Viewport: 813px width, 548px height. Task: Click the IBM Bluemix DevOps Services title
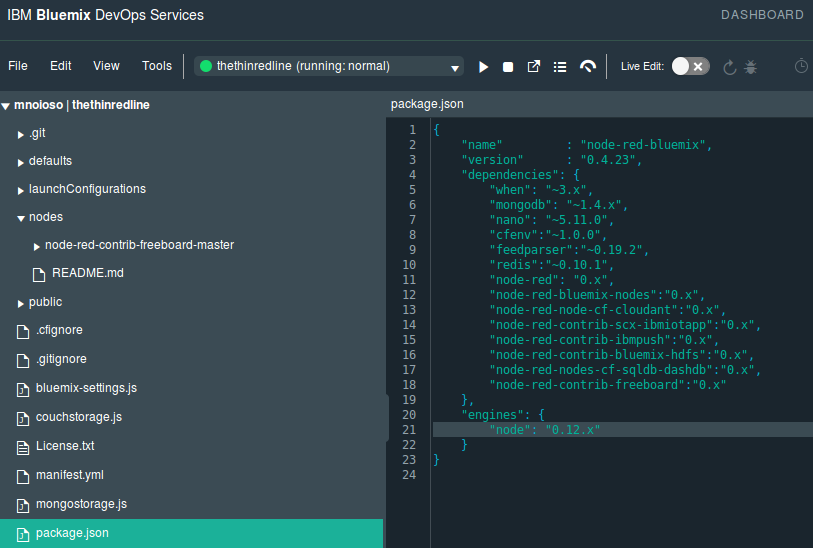click(x=105, y=15)
